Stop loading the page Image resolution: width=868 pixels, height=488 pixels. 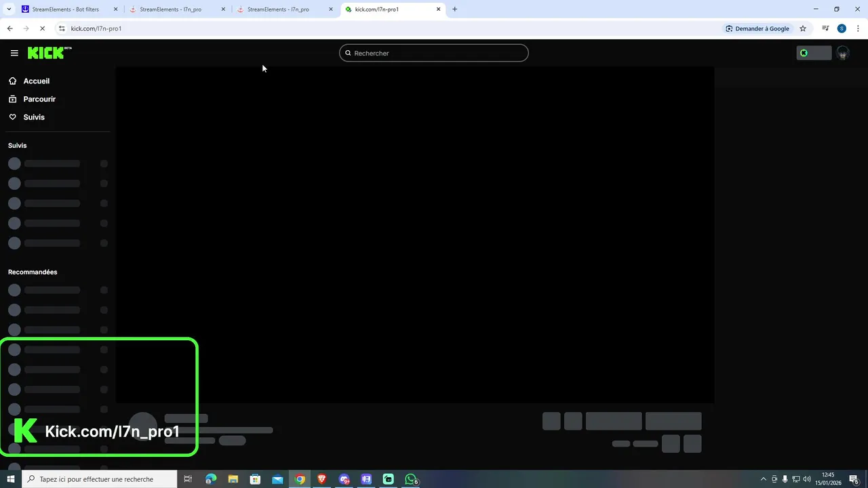42,28
